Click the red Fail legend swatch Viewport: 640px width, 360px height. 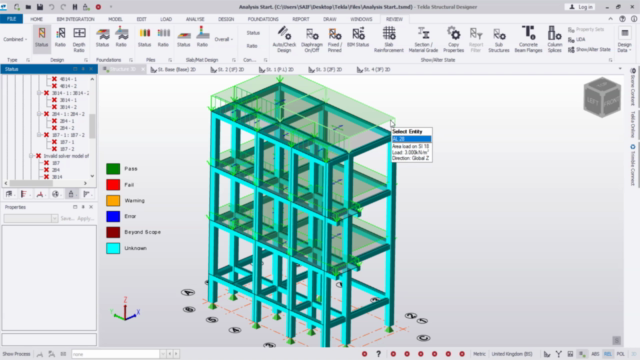point(113,184)
